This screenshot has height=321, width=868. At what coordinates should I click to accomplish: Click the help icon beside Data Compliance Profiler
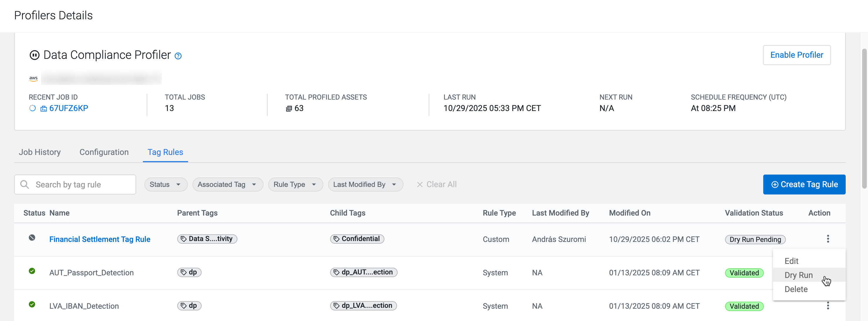(178, 56)
